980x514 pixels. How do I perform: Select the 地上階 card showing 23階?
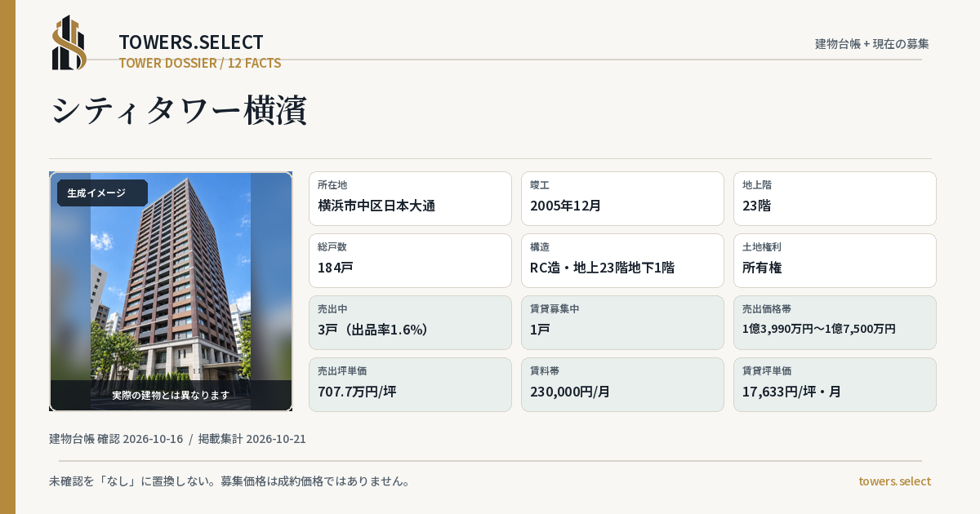(x=835, y=198)
